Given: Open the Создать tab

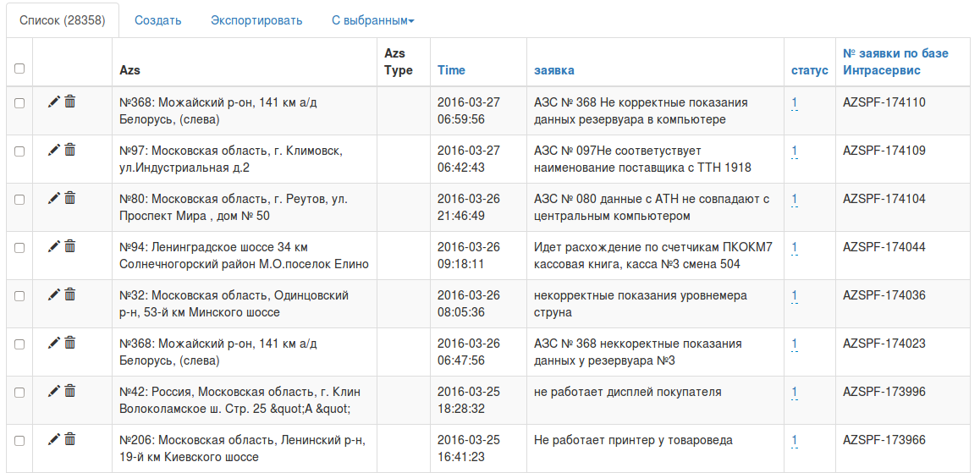Looking at the screenshot, I should coord(157,20).
